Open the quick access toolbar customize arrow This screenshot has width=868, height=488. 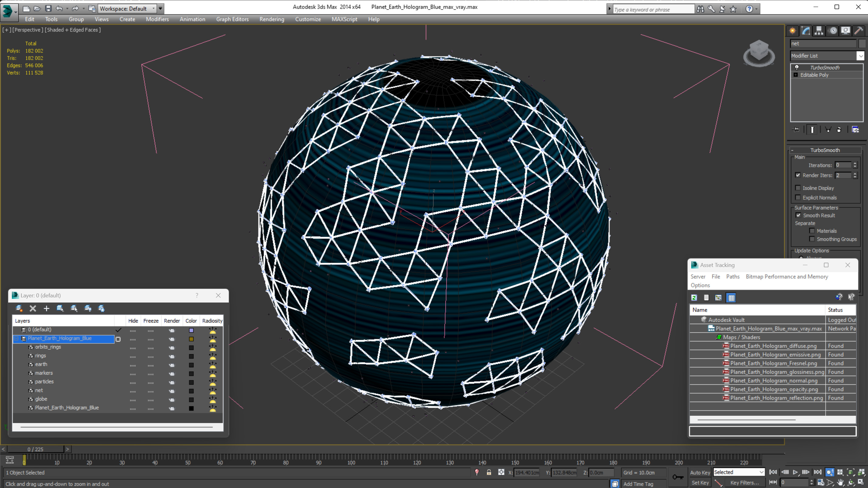coord(160,9)
